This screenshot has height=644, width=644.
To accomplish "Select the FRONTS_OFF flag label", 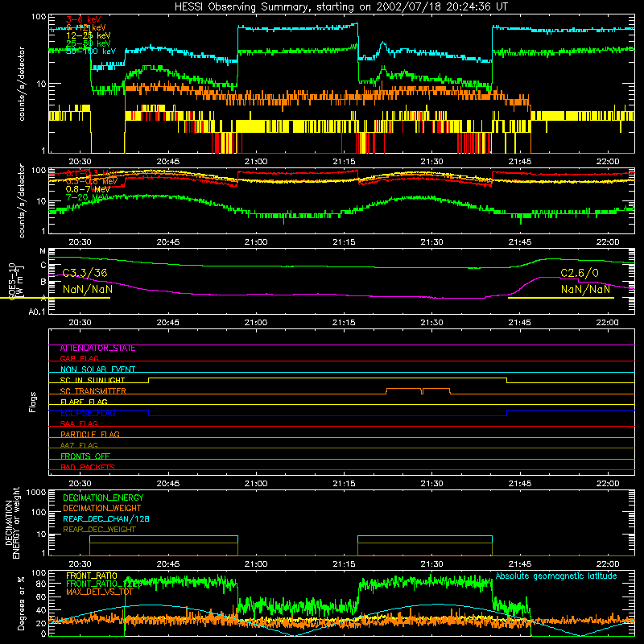I will click(x=85, y=456).
